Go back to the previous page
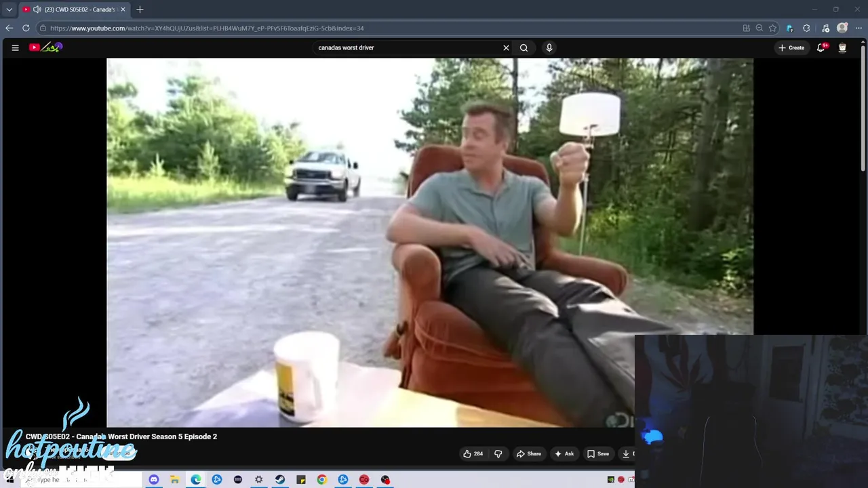 [x=9, y=28]
